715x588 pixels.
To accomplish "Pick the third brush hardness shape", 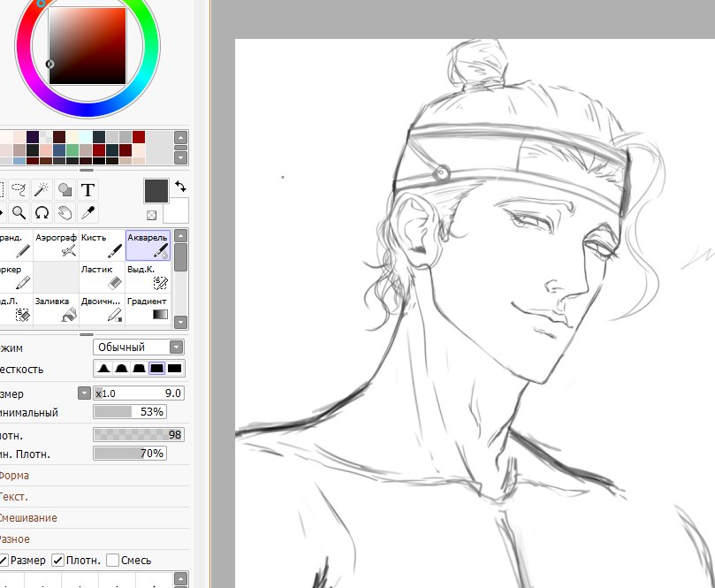I will (x=139, y=368).
